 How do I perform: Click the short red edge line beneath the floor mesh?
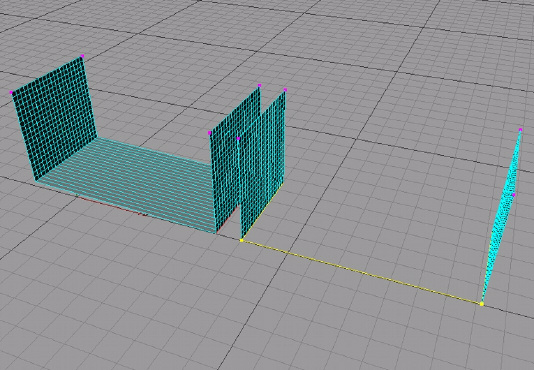coord(112,205)
